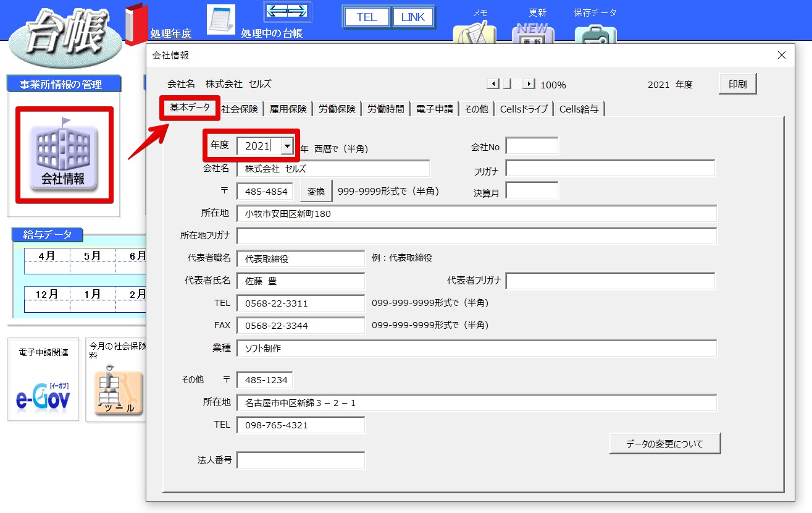The height and width of the screenshot is (513, 812).
Task: Click the その他 postal code 485-1234 field
Action: click(x=265, y=379)
